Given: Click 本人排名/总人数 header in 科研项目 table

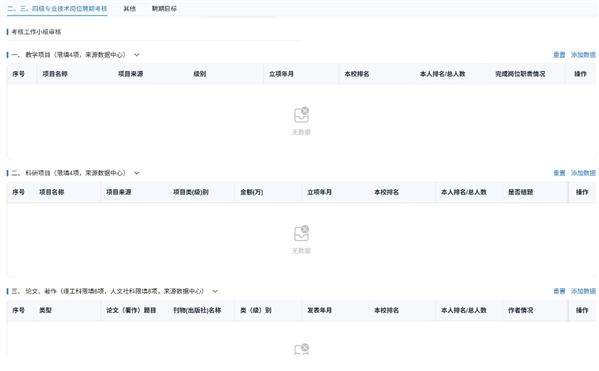Looking at the screenshot, I should 464,192.
